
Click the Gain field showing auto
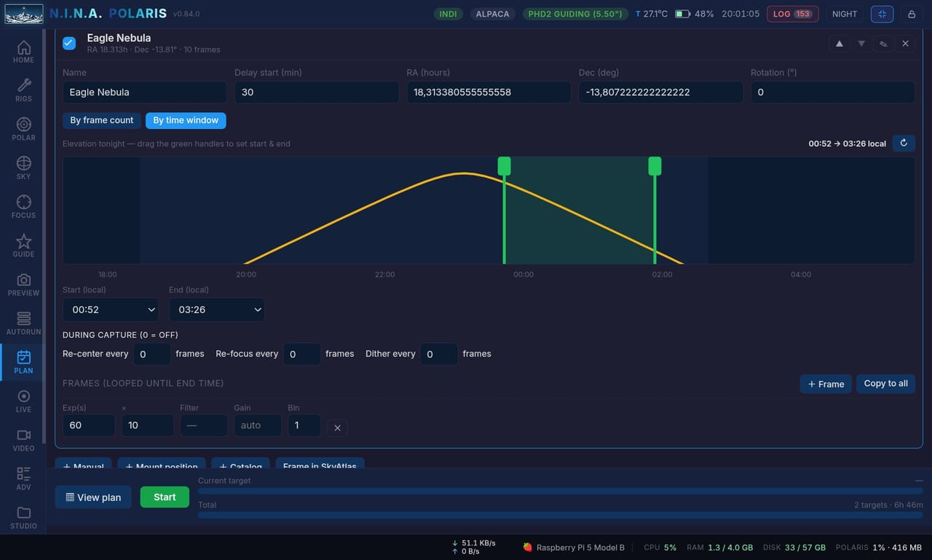tap(258, 425)
